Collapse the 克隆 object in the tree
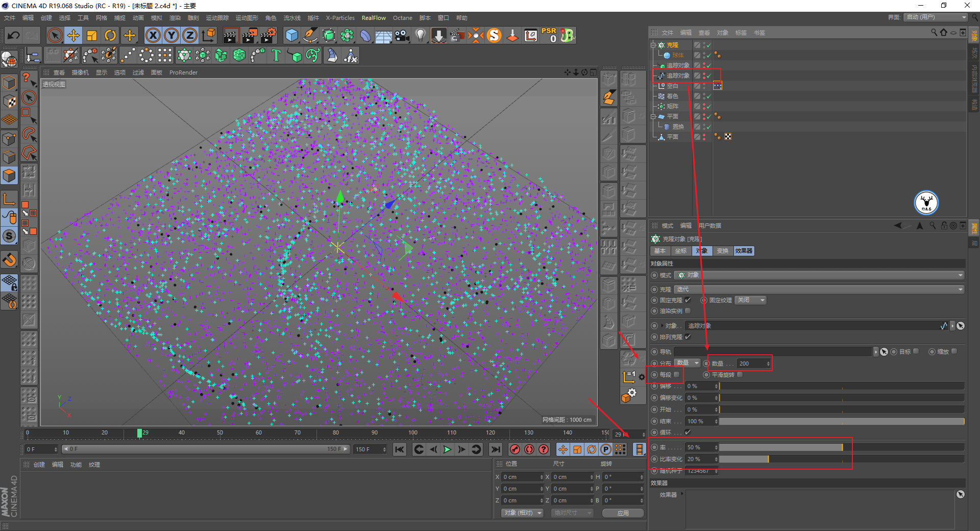The height and width of the screenshot is (531, 980). coord(653,45)
